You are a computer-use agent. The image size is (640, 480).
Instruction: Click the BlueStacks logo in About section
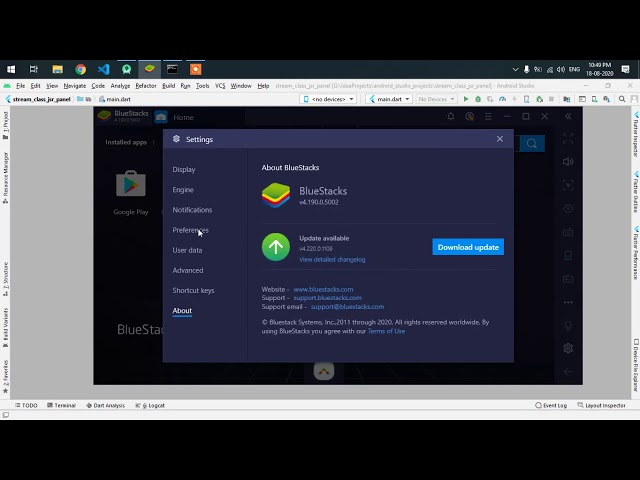pyautogui.click(x=276, y=195)
